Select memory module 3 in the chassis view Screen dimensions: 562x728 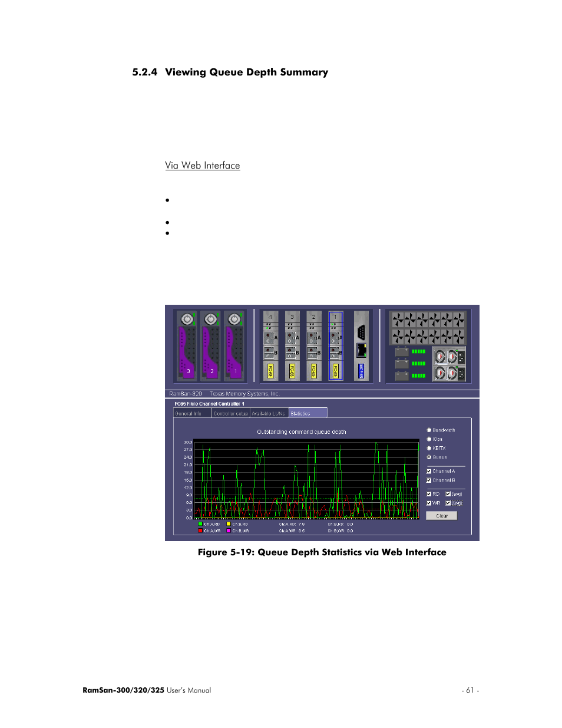[x=187, y=346]
